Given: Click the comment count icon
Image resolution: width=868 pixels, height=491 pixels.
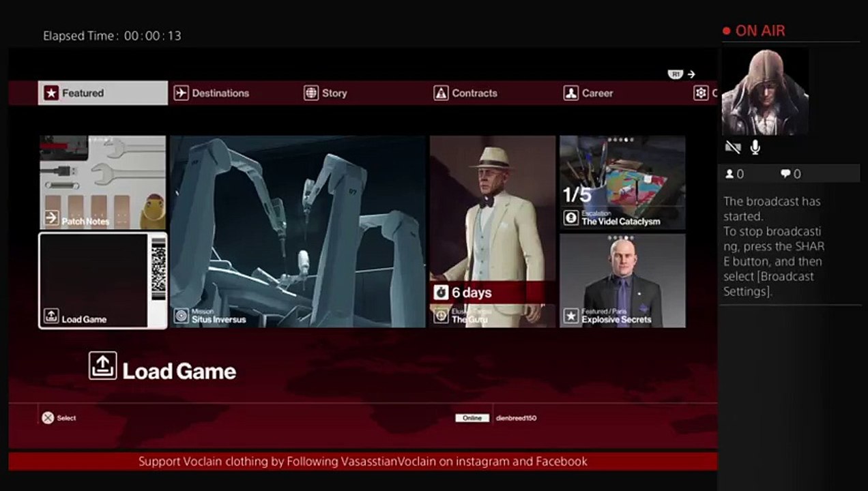Looking at the screenshot, I should tap(785, 174).
